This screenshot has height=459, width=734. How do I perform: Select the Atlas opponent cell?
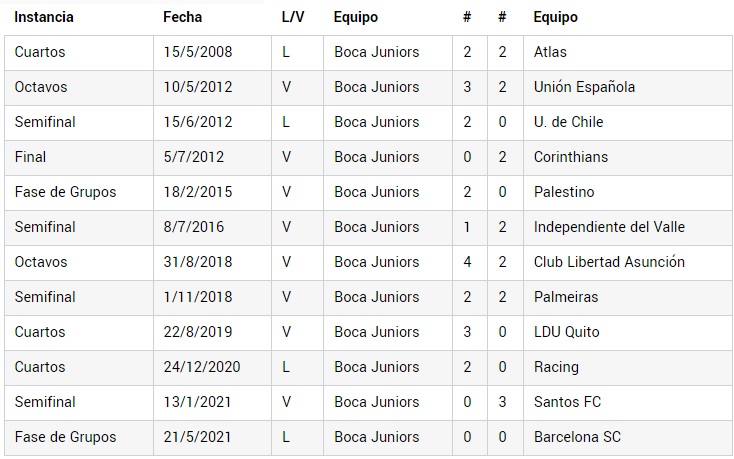click(550, 52)
